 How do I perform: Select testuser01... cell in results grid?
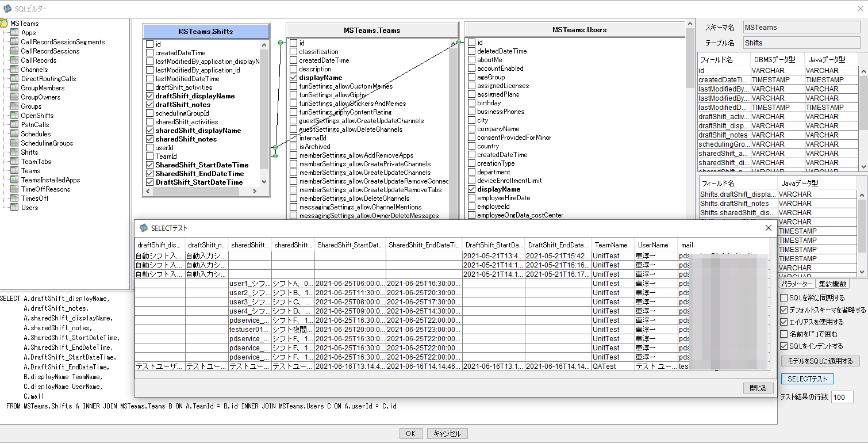tap(250, 330)
